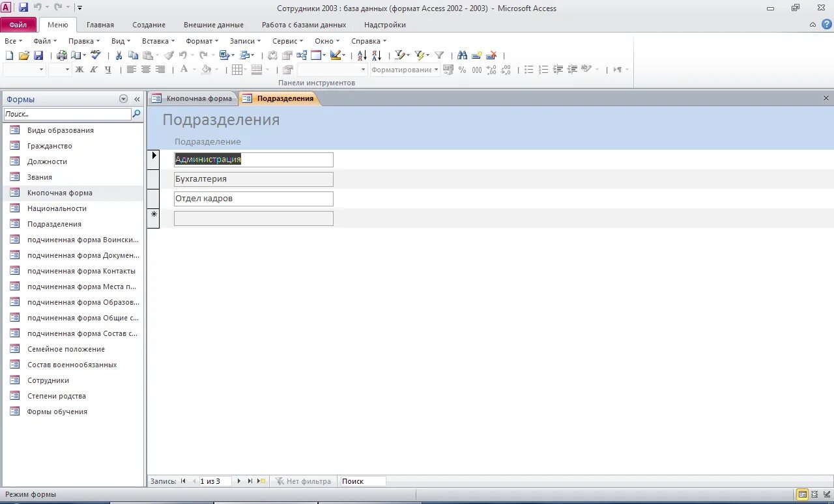Image resolution: width=834 pixels, height=504 pixels.
Task: Click the Numbered list icon
Action: [x=543, y=70]
